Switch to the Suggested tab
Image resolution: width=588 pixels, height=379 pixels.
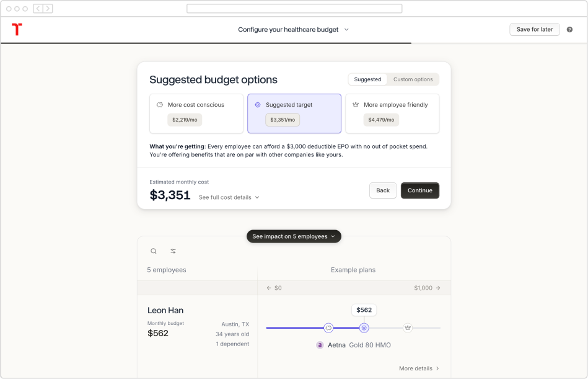367,79
